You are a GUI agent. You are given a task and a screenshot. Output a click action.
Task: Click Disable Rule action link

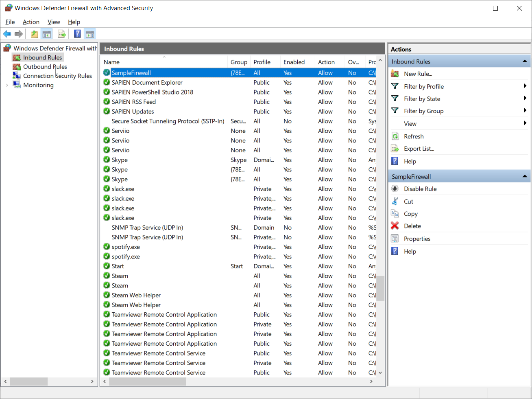[x=420, y=189]
